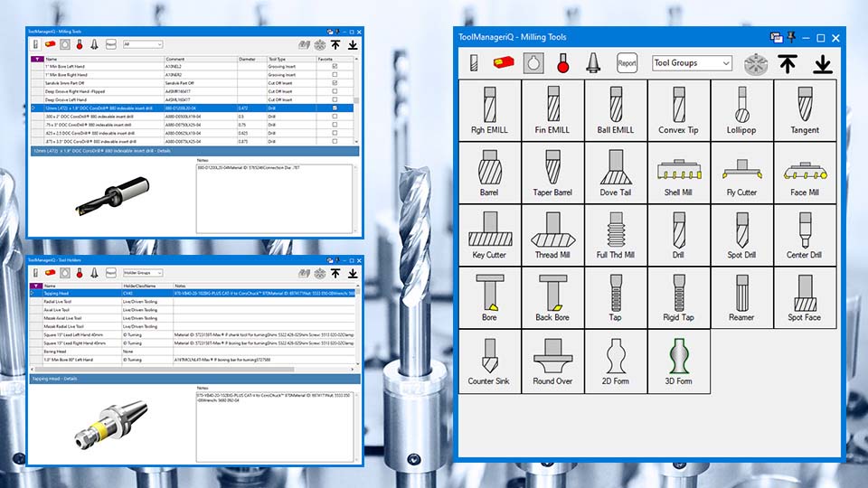This screenshot has width=868, height=488.
Task: Choose the Shell Mill icon
Action: point(679,174)
